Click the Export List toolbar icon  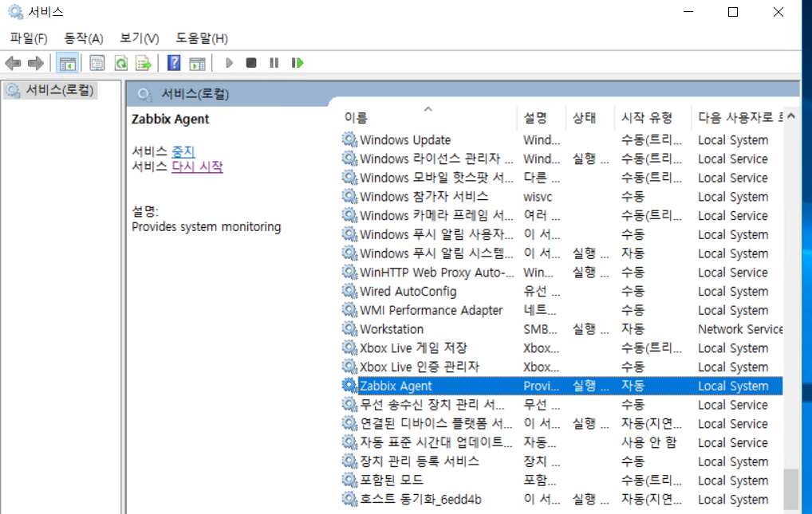pyautogui.click(x=144, y=63)
